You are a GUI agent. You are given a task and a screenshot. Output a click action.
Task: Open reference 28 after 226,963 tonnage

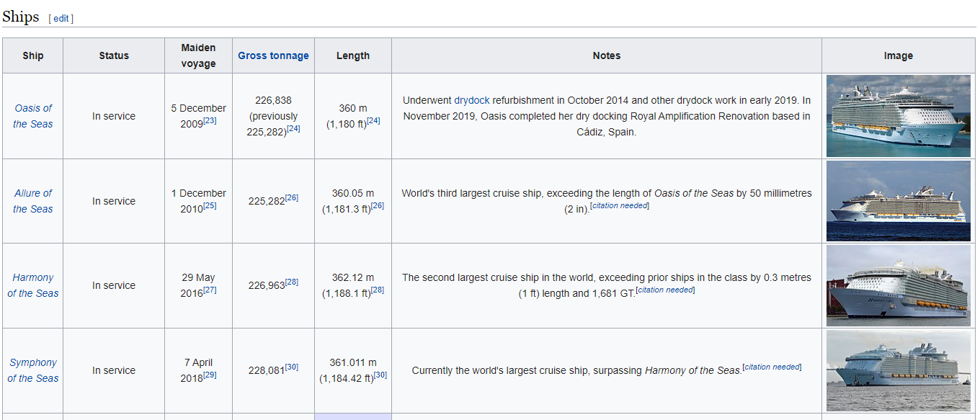click(x=292, y=282)
